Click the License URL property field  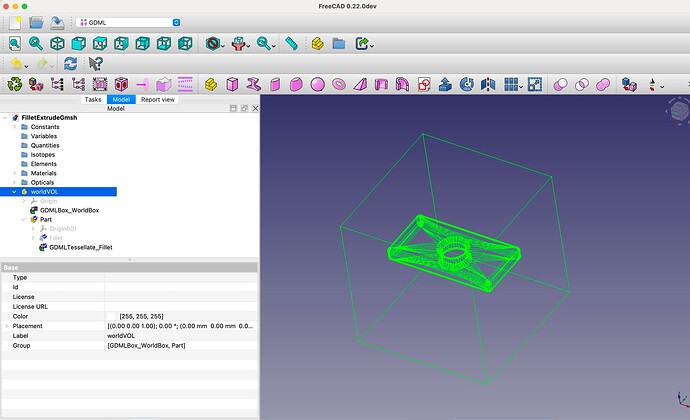[181, 306]
